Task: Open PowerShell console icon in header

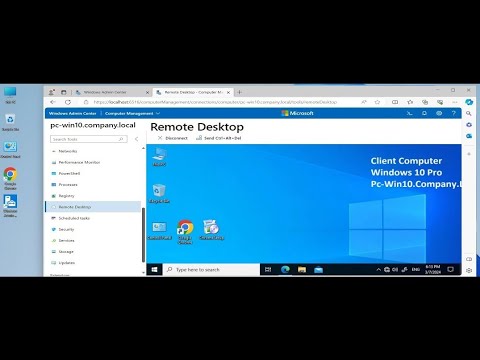Action: (x=409, y=113)
